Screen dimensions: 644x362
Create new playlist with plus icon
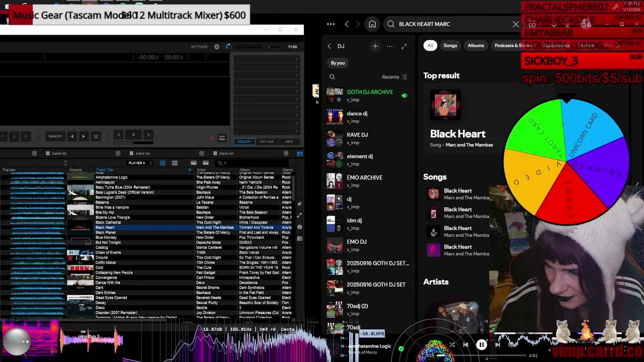pyautogui.click(x=375, y=46)
